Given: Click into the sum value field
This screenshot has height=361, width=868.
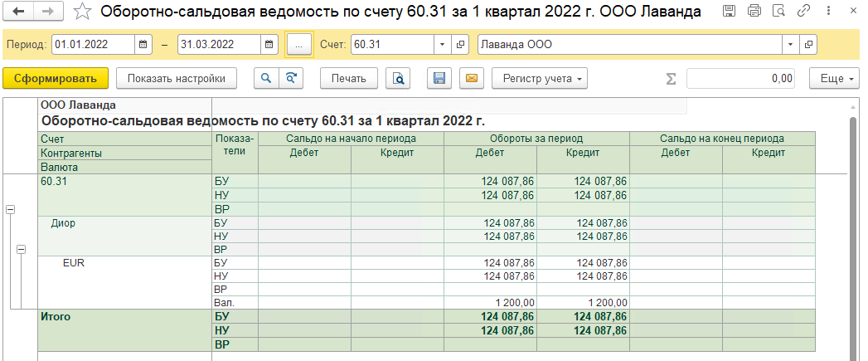Looking at the screenshot, I should click(742, 79).
